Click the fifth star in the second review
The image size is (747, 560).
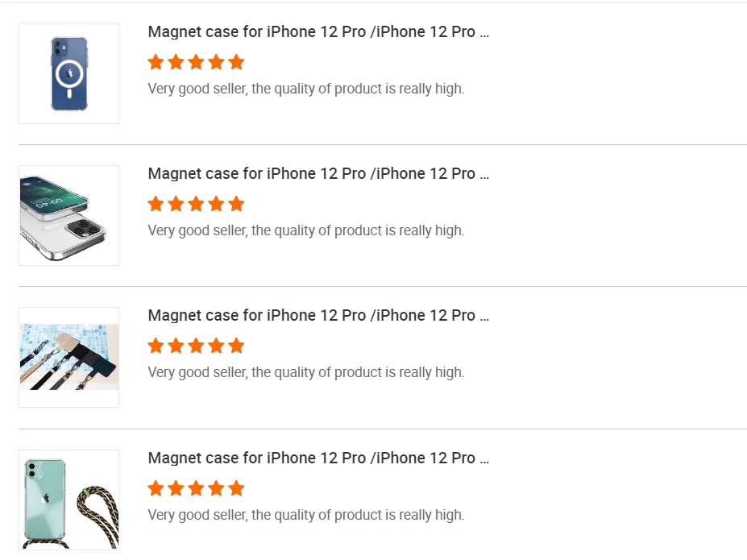point(236,204)
